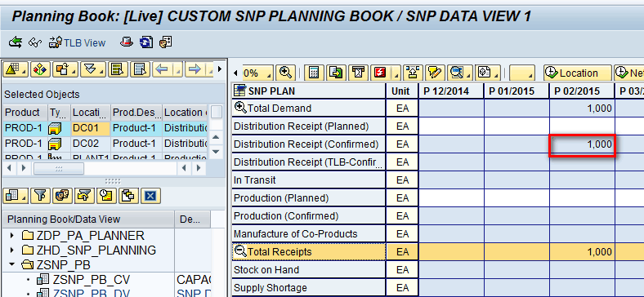The height and width of the screenshot is (297, 644).
Task: Select Distribution Receipt (Confirmed) cell for P 02/2015
Action: coord(582,144)
